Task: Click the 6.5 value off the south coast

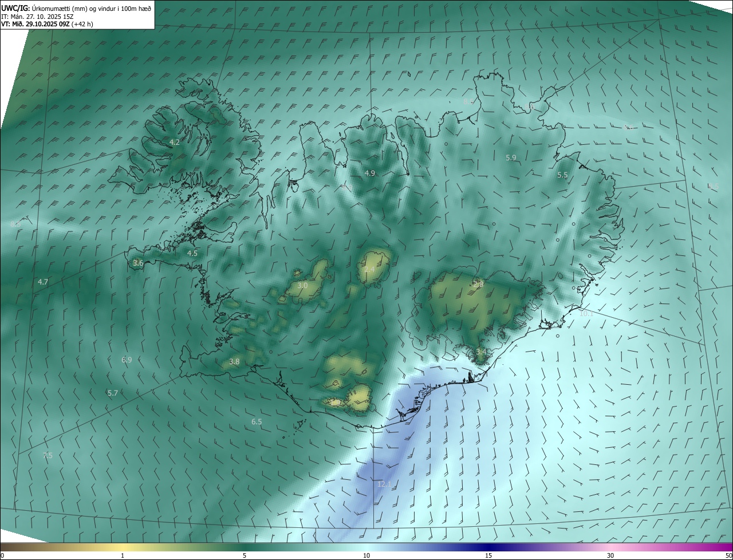Action: point(257,421)
